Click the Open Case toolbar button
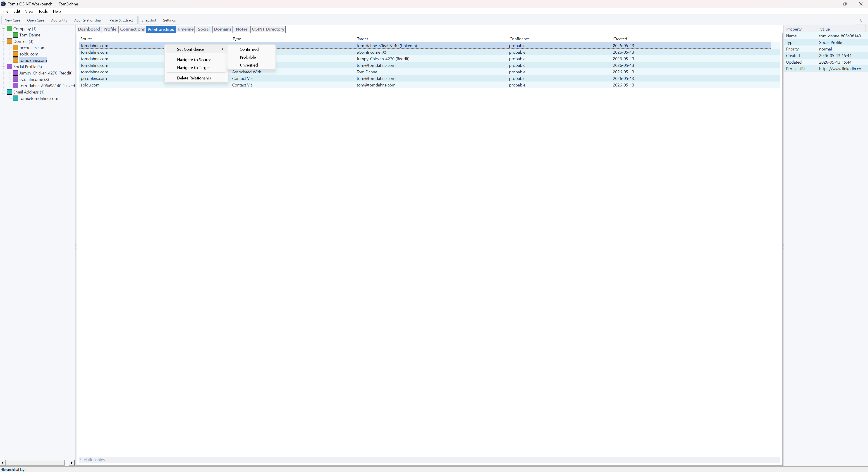The width and height of the screenshot is (868, 472). pyautogui.click(x=36, y=20)
